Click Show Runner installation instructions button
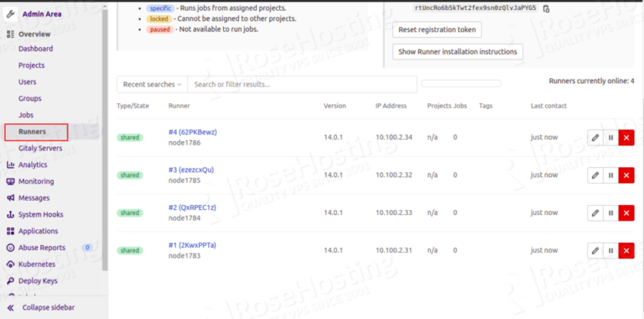The image size is (644, 319). coord(458,52)
